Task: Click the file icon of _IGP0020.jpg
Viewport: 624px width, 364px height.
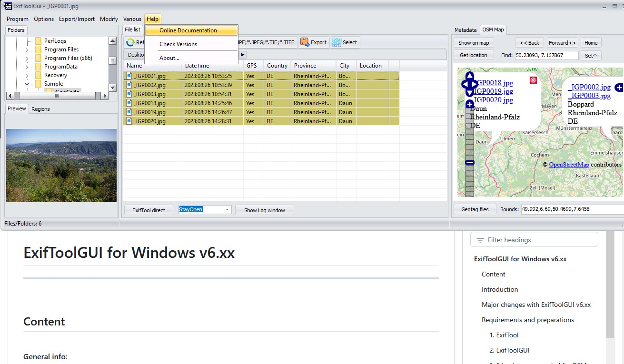Action: 129,121
